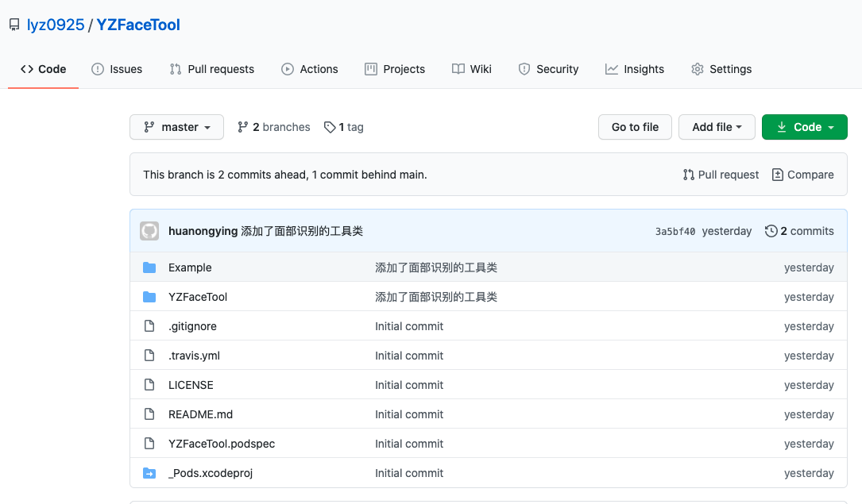The image size is (862, 504).
Task: Click yesterday timestamp in LICENSE row
Action: tap(809, 385)
